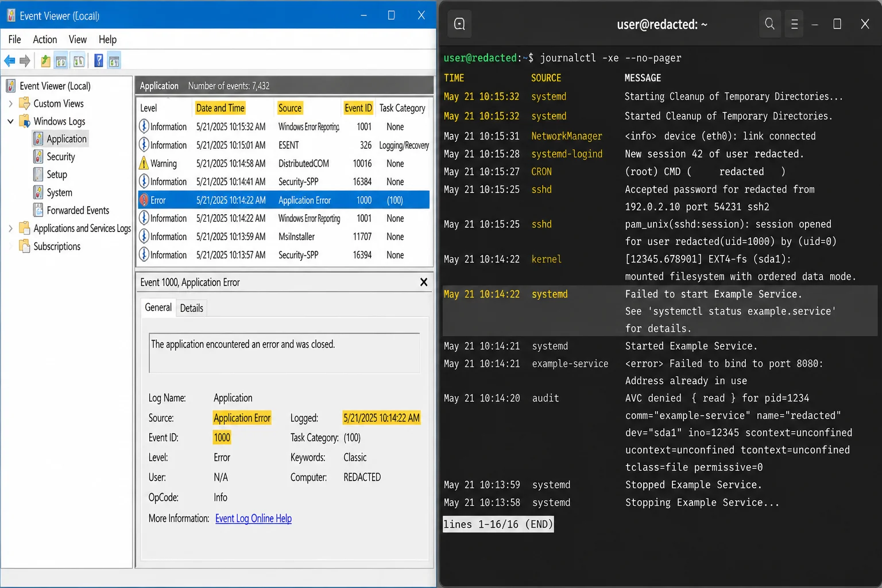The height and width of the screenshot is (588, 882).
Task: Click the Information icon of the ESENT event
Action: tap(144, 145)
